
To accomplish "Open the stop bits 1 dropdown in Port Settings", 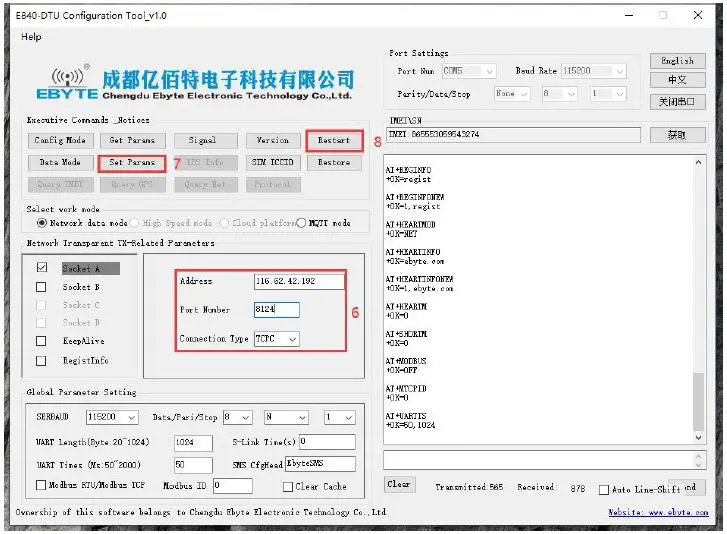I will point(608,94).
